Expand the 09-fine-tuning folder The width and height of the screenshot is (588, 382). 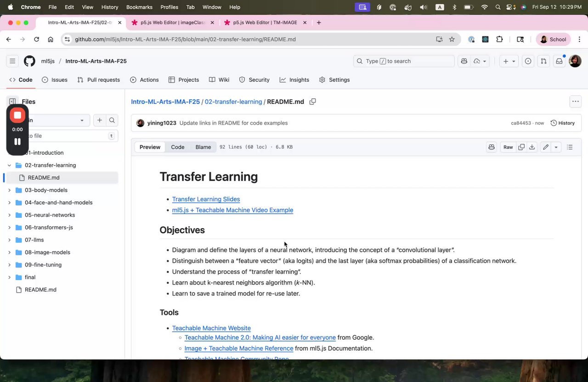(9, 265)
